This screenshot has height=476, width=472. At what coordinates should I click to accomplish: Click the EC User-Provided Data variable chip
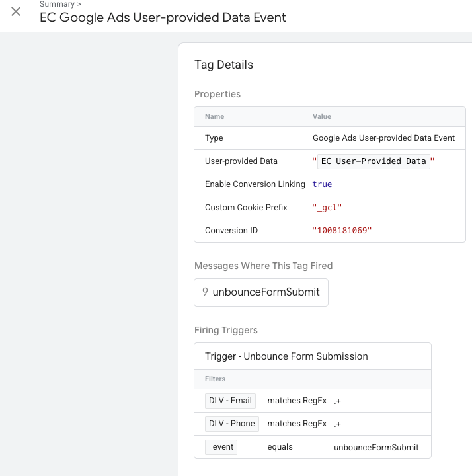374,161
